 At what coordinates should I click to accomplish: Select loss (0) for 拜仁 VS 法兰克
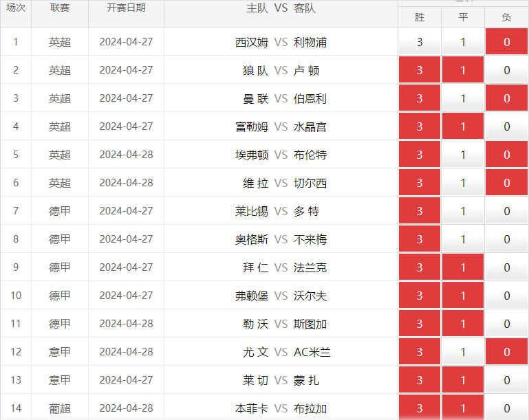click(x=507, y=267)
